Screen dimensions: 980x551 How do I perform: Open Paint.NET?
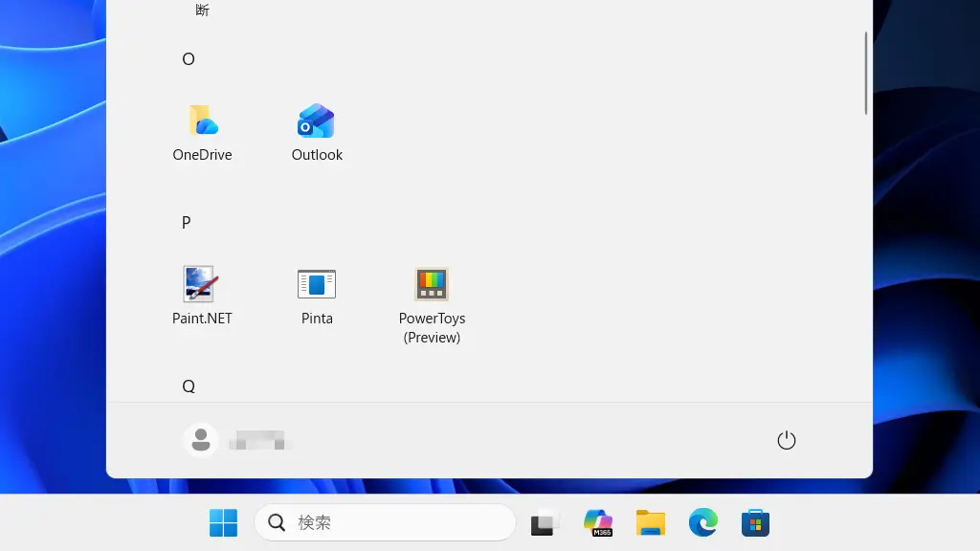(202, 297)
